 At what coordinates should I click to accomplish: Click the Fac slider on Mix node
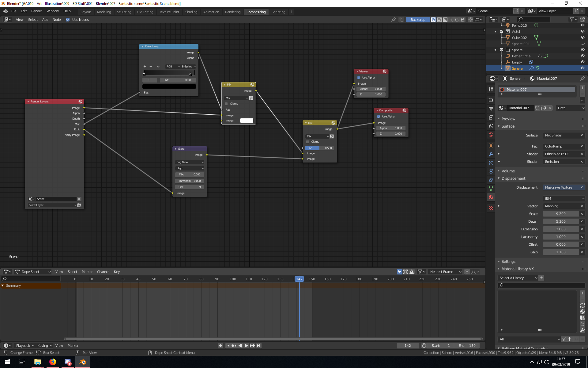coord(319,148)
